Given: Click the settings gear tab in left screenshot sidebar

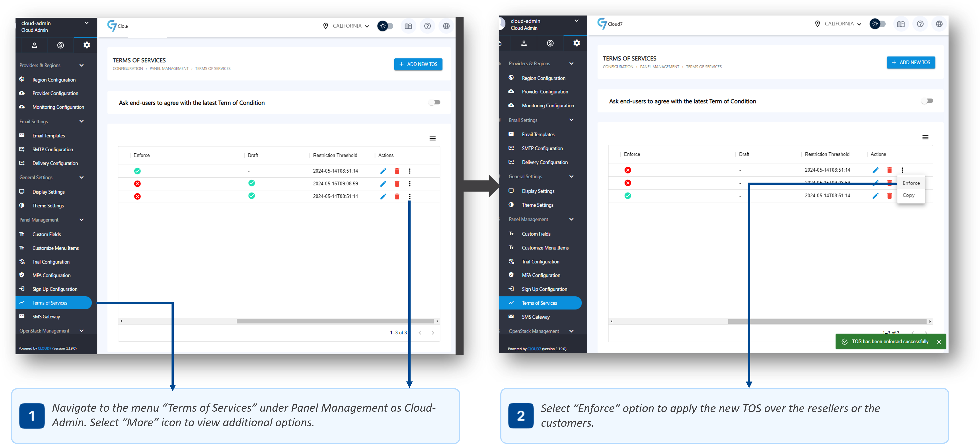Looking at the screenshot, I should click(87, 45).
